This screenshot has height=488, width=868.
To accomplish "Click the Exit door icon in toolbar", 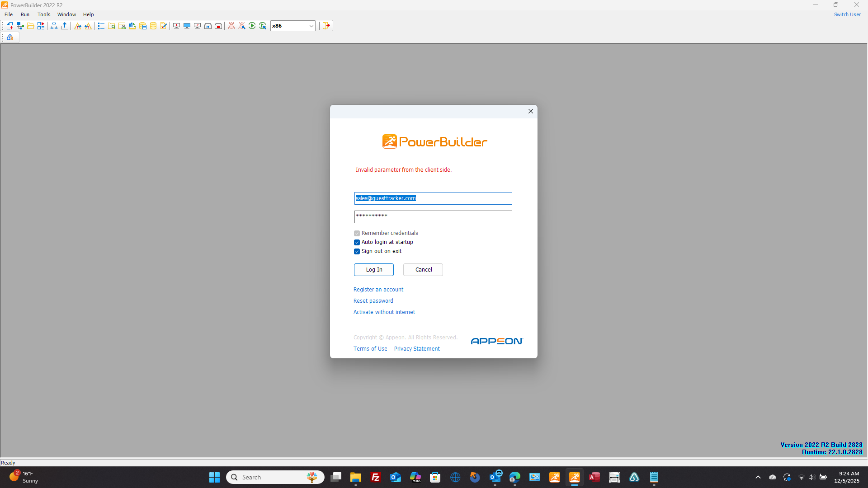I will pyautogui.click(x=326, y=26).
